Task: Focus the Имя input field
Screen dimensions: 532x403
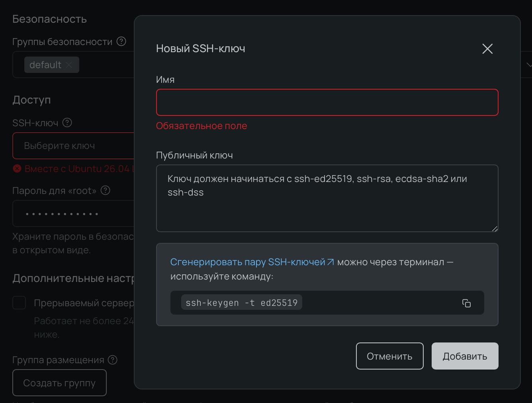Action: [327, 102]
